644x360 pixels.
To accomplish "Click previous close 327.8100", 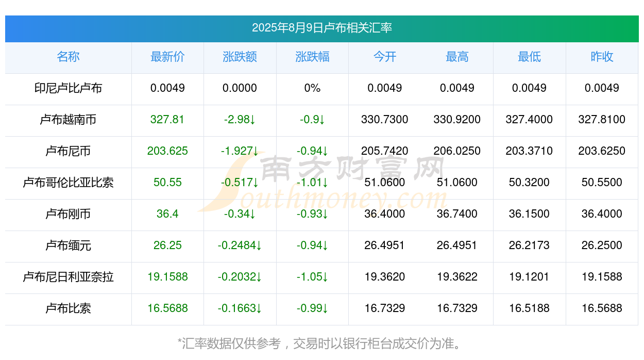I will [x=602, y=120].
